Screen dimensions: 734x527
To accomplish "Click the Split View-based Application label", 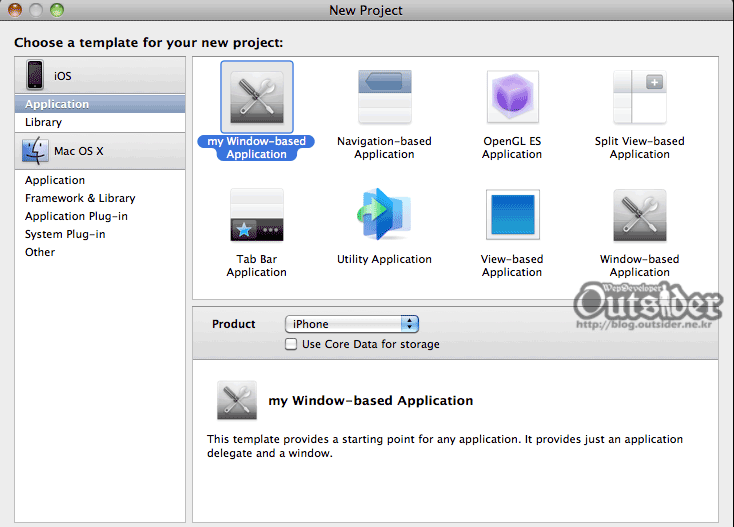I will 639,148.
